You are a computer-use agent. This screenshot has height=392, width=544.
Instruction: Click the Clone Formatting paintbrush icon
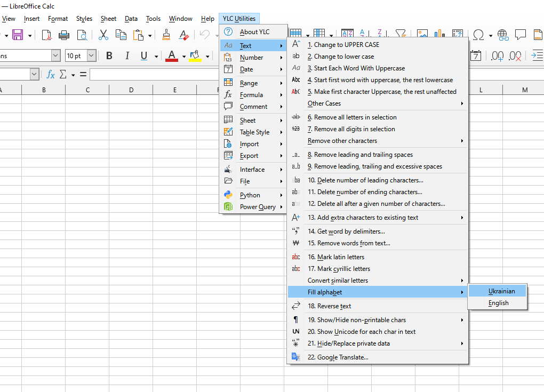click(166, 35)
